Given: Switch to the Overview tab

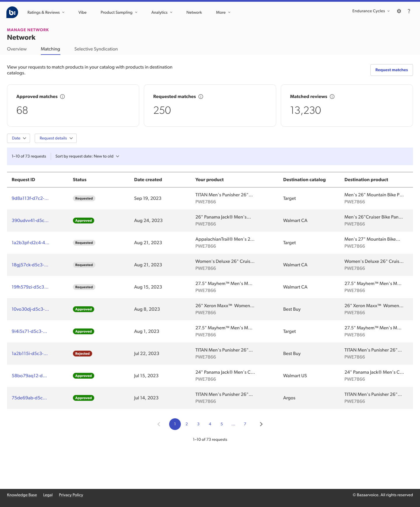Looking at the screenshot, I should click(x=17, y=49).
